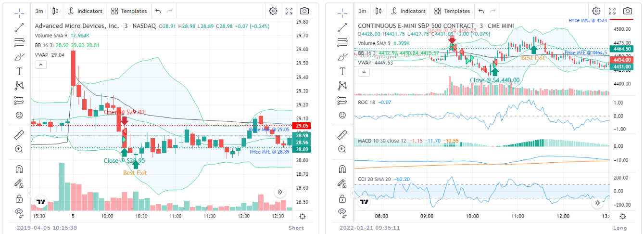The image size is (644, 234).
Task: Open 3m interval dropdown in AMD chart
Action: 39,11
